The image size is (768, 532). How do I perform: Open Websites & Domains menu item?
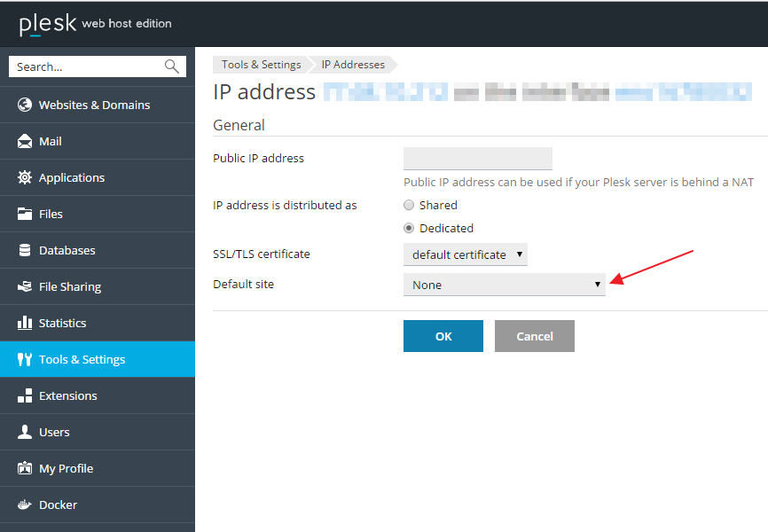pos(98,105)
